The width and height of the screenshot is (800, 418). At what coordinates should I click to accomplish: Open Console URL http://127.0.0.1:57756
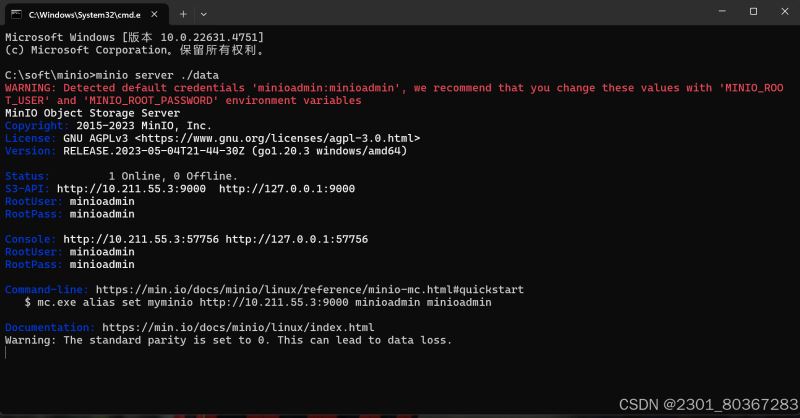coord(296,239)
